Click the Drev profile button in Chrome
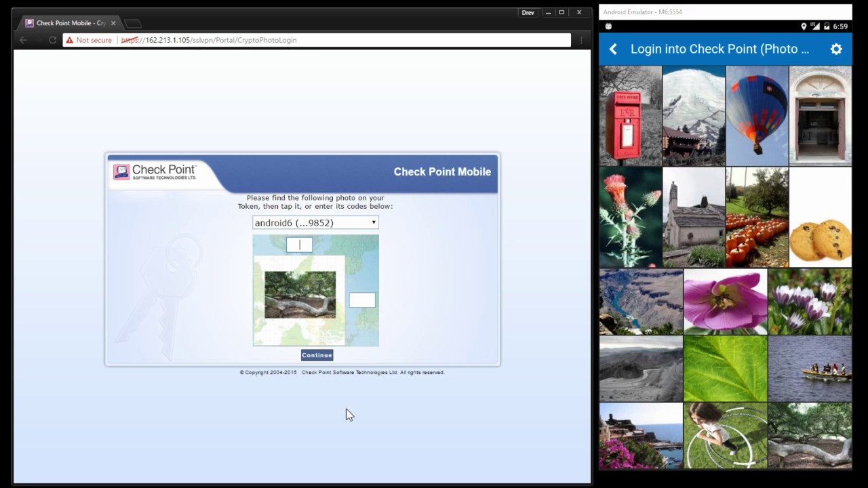 pyautogui.click(x=528, y=12)
